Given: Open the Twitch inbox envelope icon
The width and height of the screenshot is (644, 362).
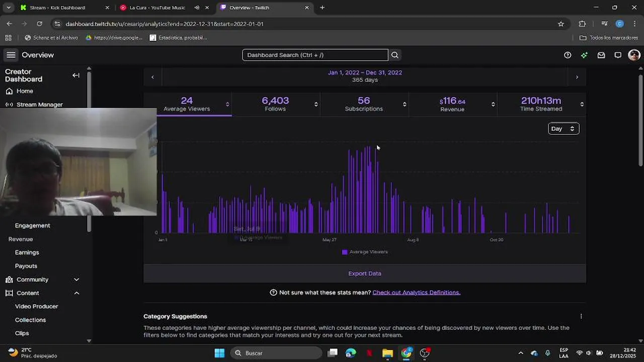Looking at the screenshot, I should [x=601, y=55].
